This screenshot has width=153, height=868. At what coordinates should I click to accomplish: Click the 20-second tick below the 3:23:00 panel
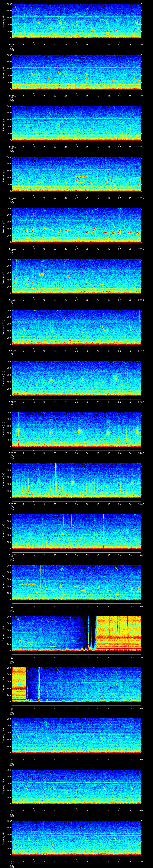click(x=55, y=504)
